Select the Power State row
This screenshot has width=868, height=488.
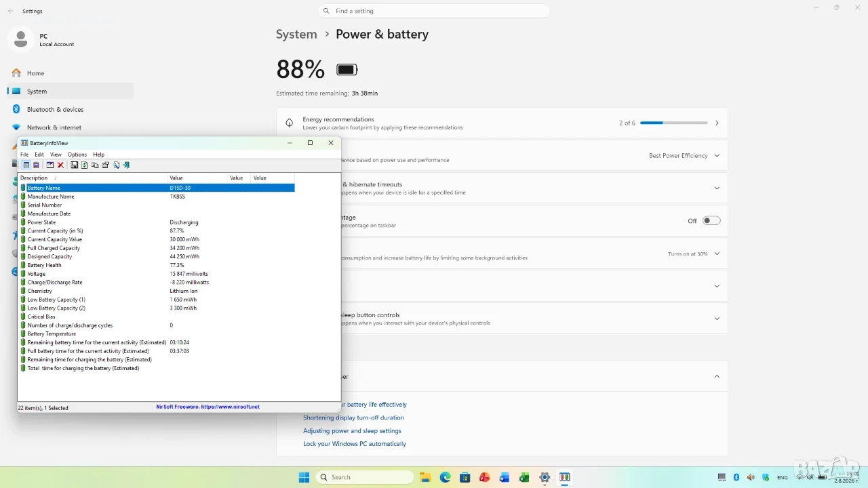(x=157, y=222)
